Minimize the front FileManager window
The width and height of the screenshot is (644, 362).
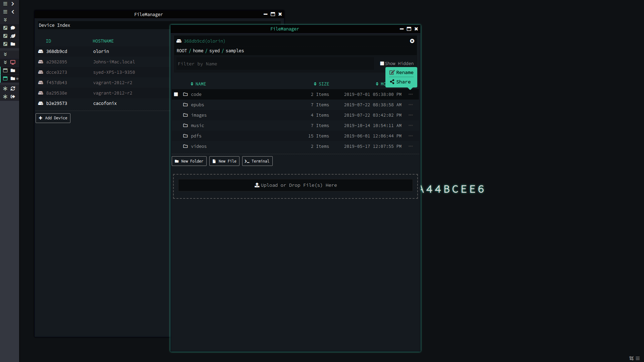(401, 29)
